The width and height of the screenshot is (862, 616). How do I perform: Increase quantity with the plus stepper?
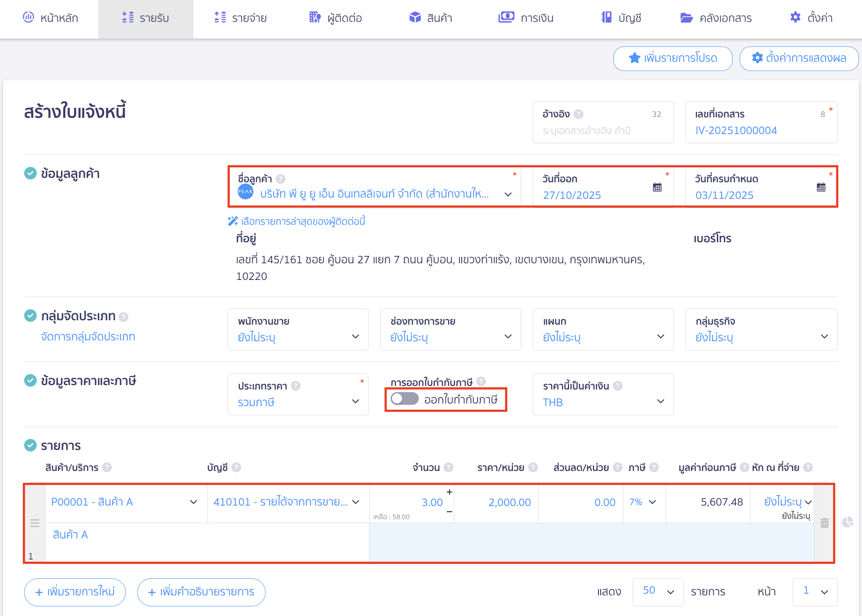point(449,492)
